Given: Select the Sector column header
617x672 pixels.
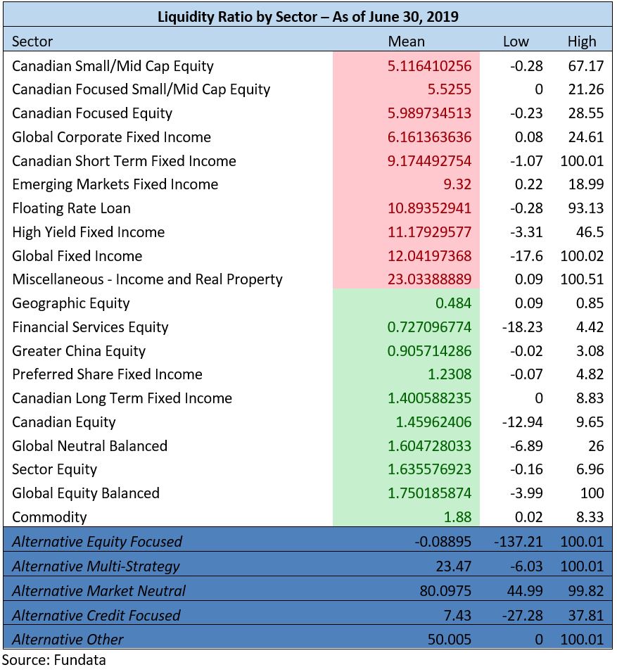Looking at the screenshot, I should [x=32, y=42].
